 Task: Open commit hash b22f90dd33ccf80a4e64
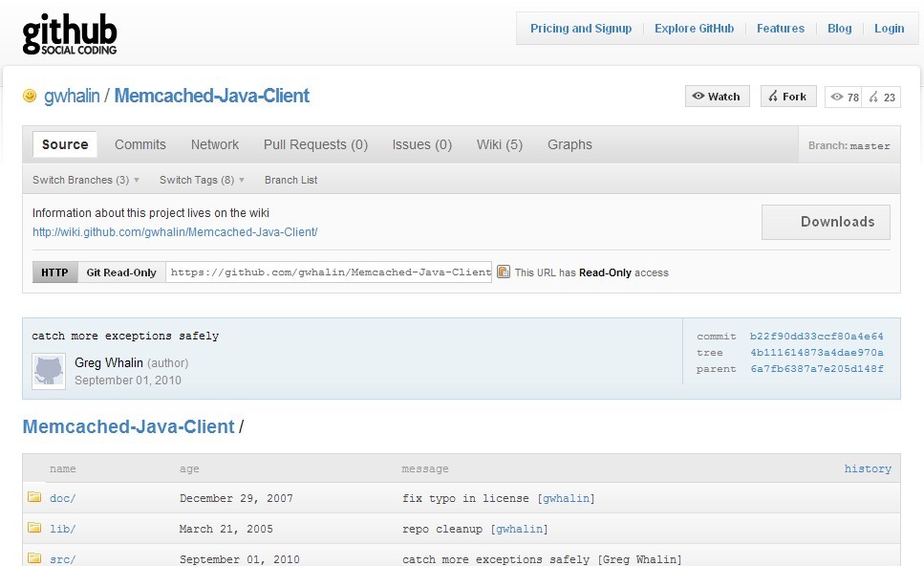[x=816, y=337]
